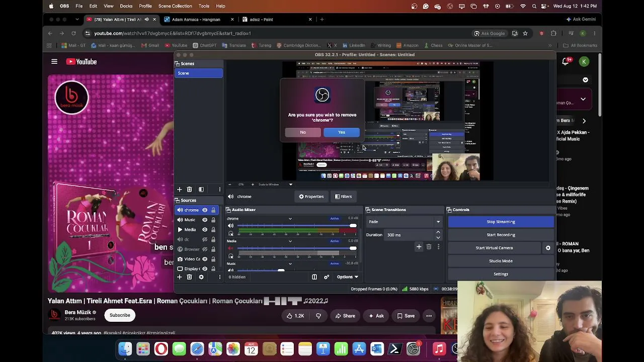Open Finder from the Dock
This screenshot has height=362, width=644.
[x=125, y=349]
